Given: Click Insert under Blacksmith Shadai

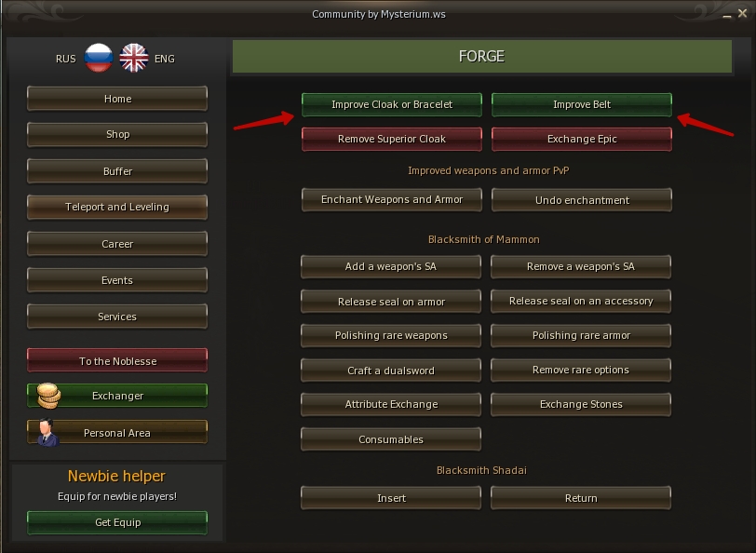Looking at the screenshot, I should pyautogui.click(x=391, y=498).
